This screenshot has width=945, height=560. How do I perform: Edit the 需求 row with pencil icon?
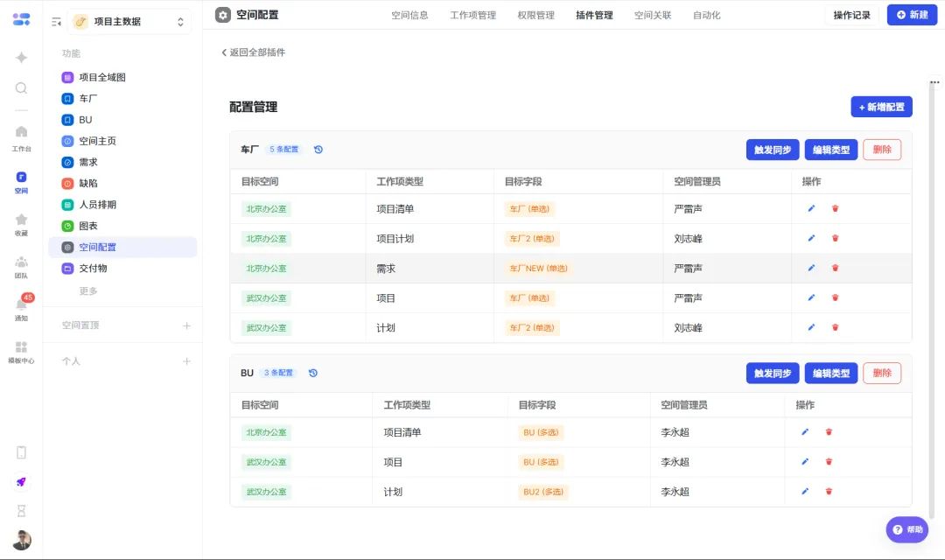811,268
